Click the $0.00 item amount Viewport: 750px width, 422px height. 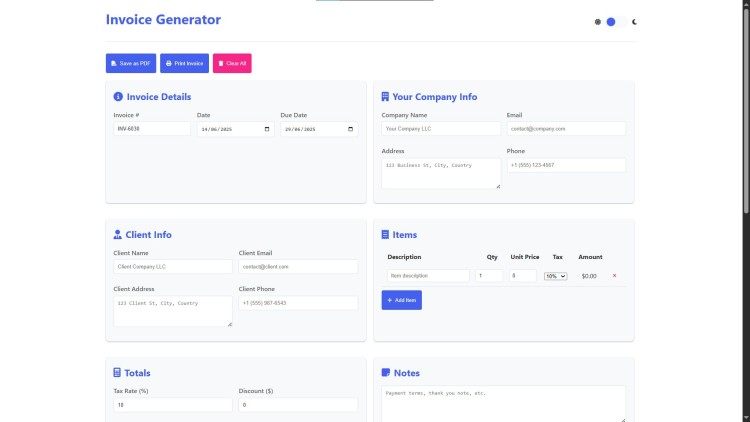[589, 276]
